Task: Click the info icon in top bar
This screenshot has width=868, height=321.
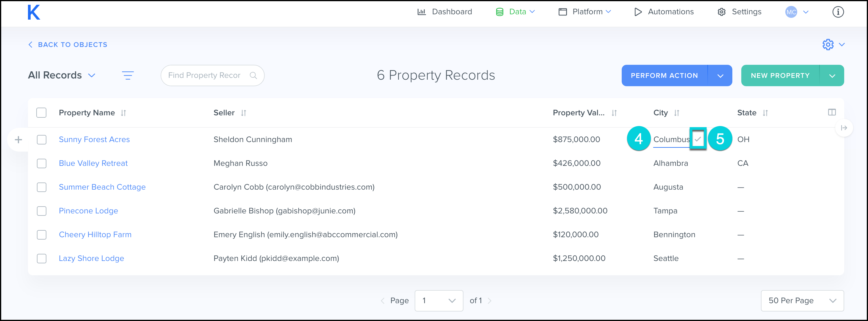Action: (x=838, y=12)
